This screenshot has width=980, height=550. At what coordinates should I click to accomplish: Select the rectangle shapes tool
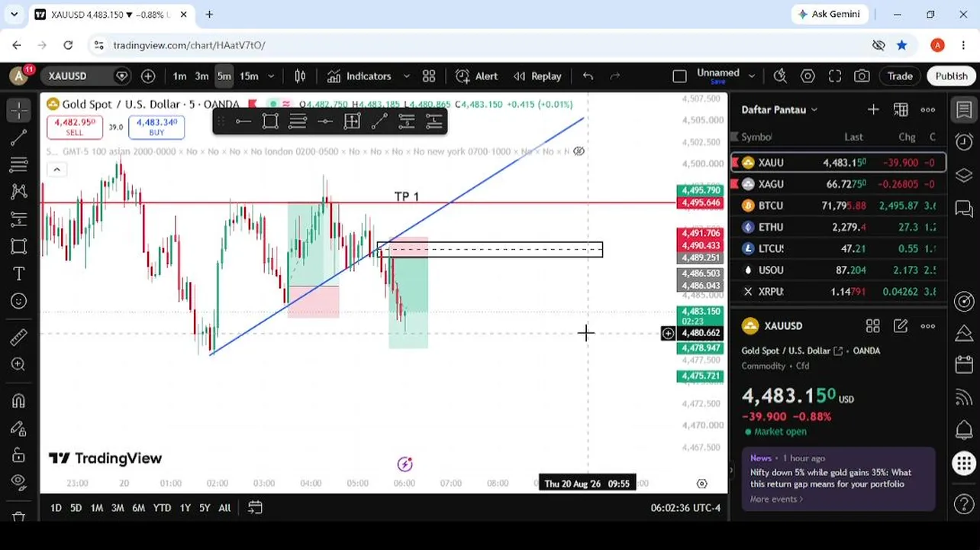coord(19,246)
